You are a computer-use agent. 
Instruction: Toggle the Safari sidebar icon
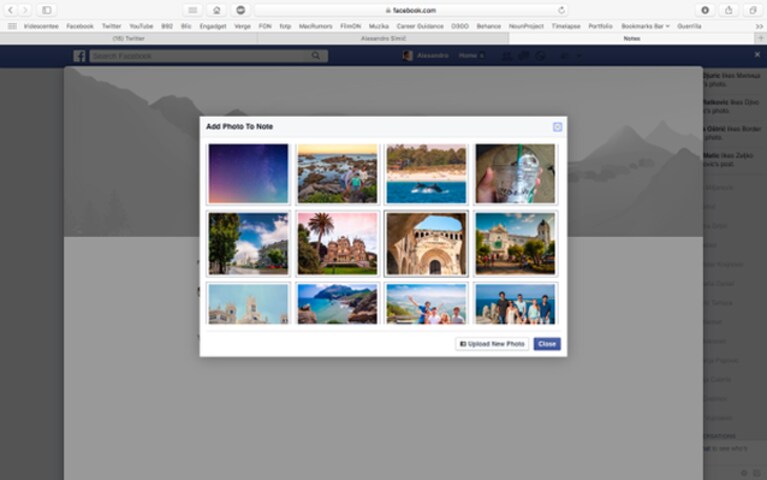pyautogui.click(x=46, y=10)
